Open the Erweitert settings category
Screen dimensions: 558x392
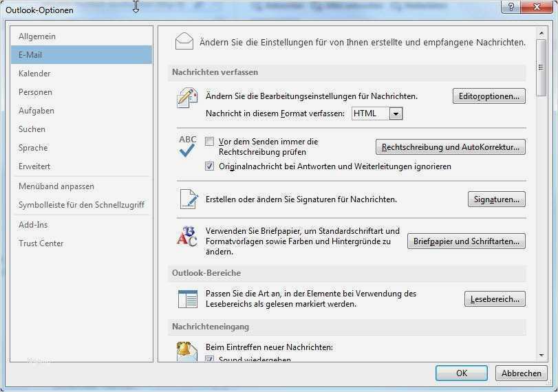81,166
